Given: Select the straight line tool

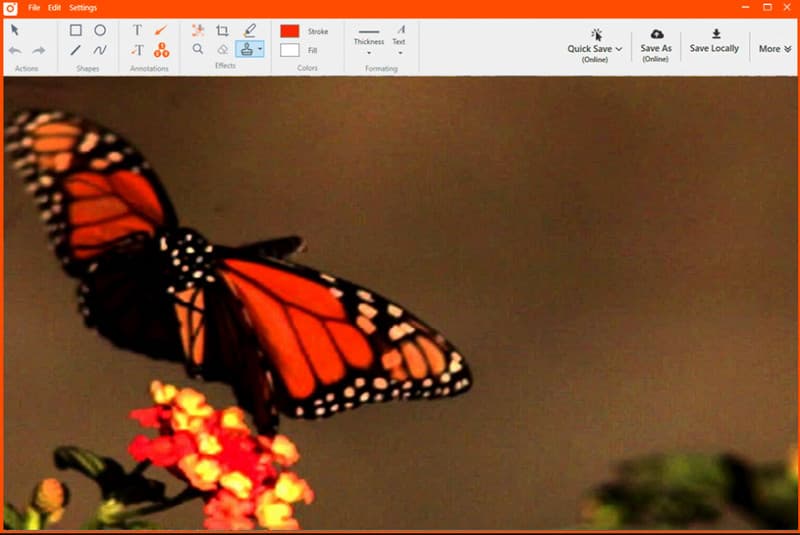Looking at the screenshot, I should 76,50.
